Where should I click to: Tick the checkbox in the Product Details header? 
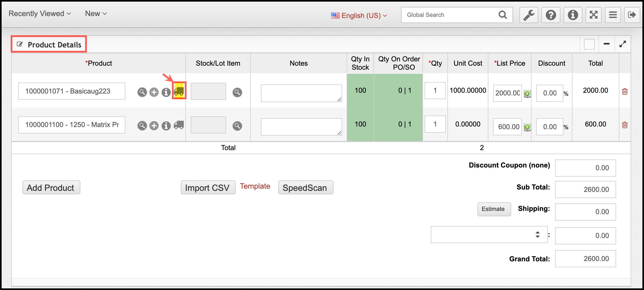click(x=589, y=44)
